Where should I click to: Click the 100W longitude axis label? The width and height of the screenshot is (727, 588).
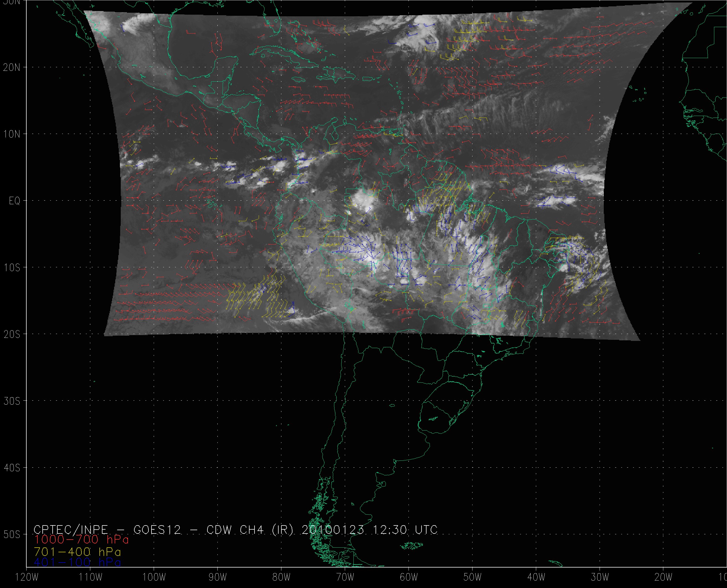(154, 577)
